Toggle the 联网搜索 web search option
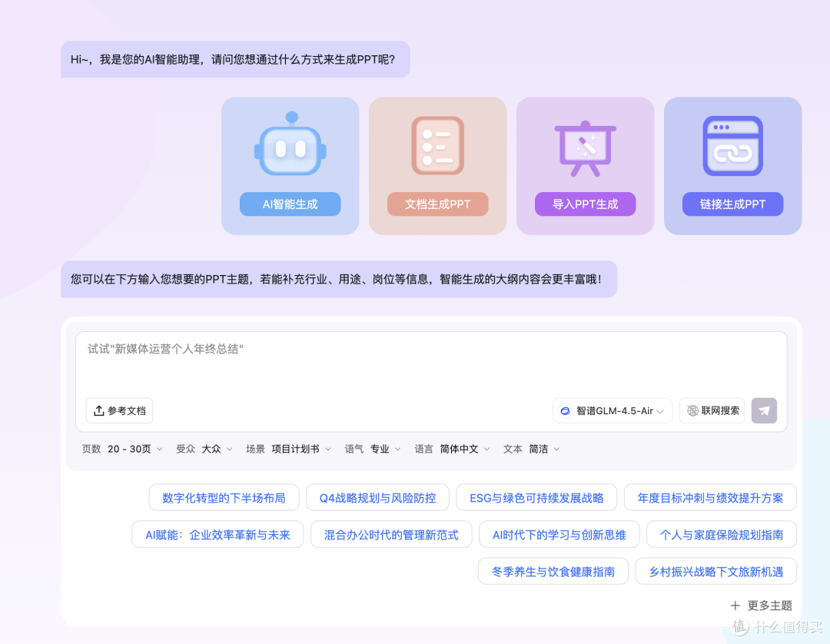The image size is (830, 644). click(712, 410)
